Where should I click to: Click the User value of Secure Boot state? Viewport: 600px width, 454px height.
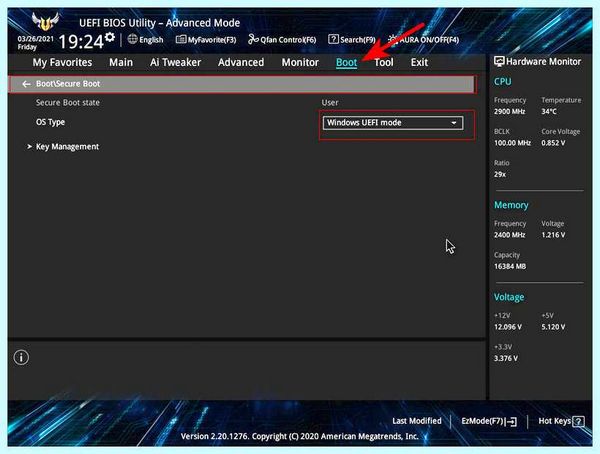click(x=330, y=103)
